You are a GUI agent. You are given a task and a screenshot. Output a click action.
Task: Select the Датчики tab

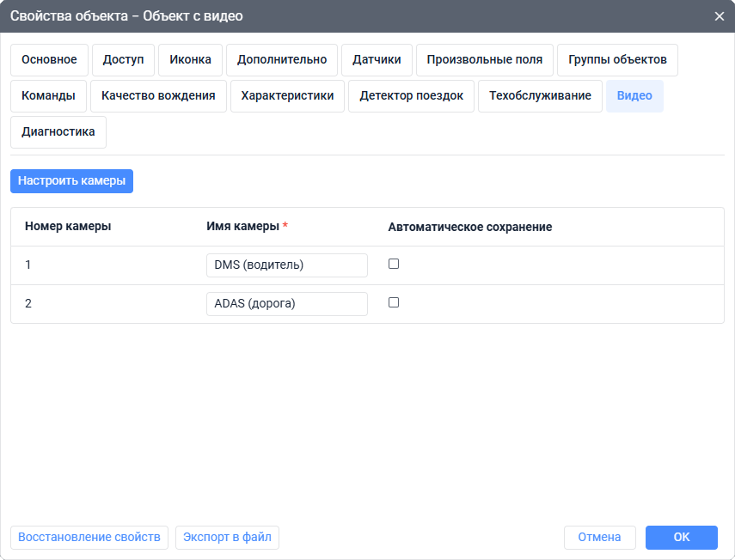(x=377, y=60)
